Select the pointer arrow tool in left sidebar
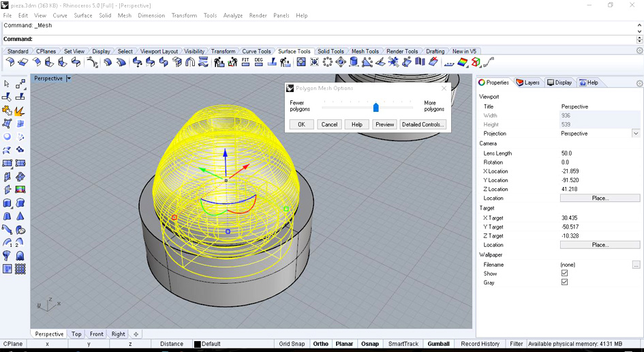Viewport: 644px width, 352px height. (7, 84)
